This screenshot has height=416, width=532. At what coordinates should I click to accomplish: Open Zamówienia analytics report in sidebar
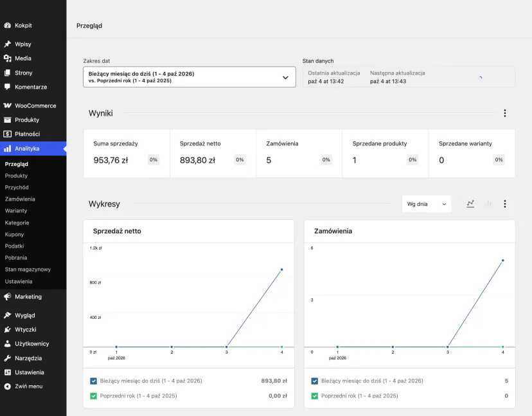point(20,199)
